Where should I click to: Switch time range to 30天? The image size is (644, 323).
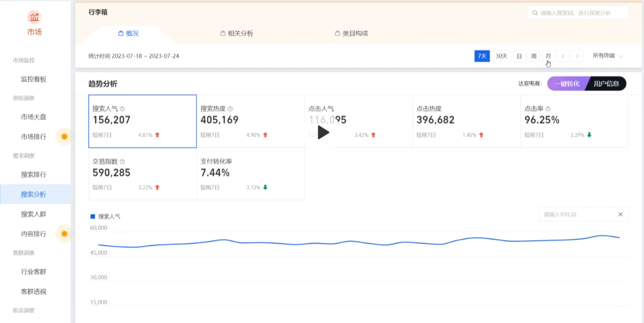[x=501, y=56]
